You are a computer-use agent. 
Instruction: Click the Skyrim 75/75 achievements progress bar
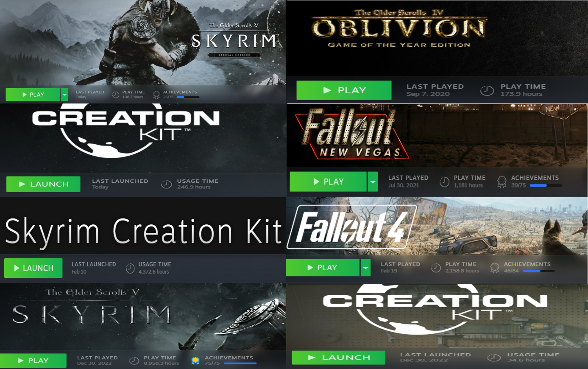point(240,363)
